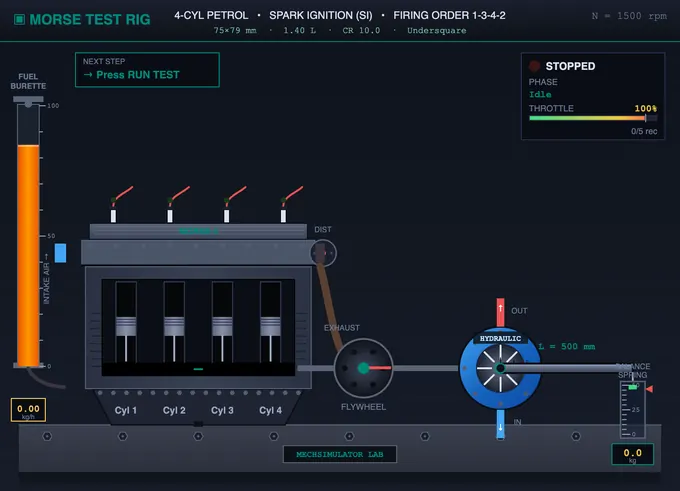
Task: Click the FIRING ORDER 1-3-4-2 text
Action: 449,16
